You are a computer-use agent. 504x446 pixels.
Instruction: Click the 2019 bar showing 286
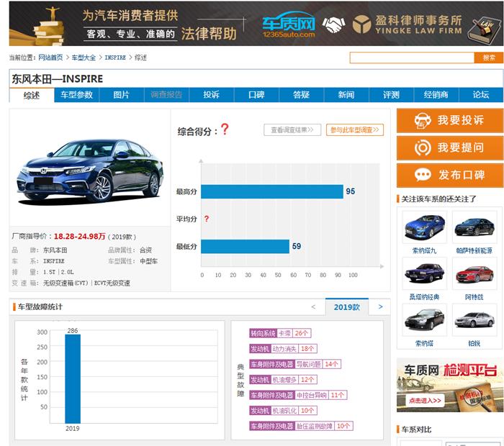point(73,379)
